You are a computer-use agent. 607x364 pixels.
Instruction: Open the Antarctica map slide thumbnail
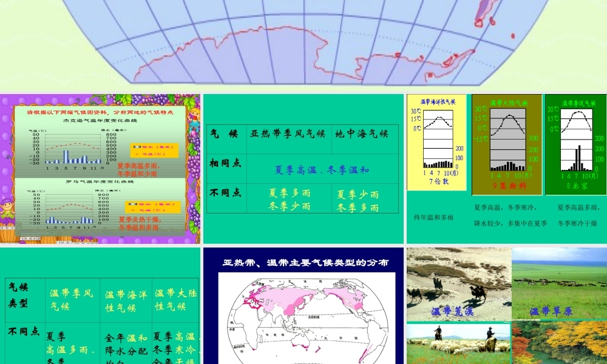click(x=303, y=44)
